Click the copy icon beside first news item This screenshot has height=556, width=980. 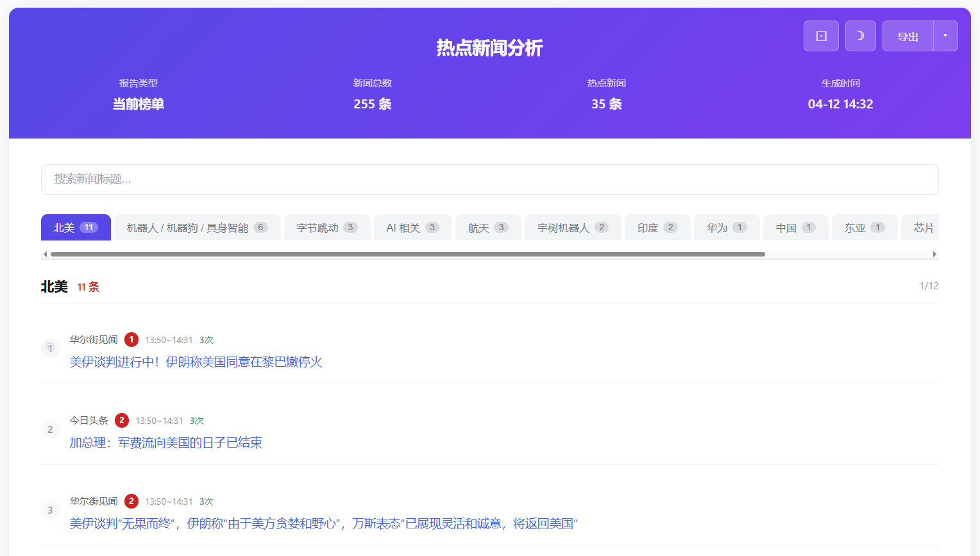(51, 348)
